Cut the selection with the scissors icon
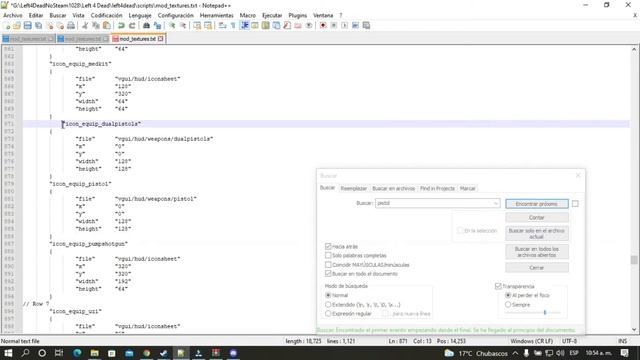This screenshot has width=640, height=360. coord(85,25)
